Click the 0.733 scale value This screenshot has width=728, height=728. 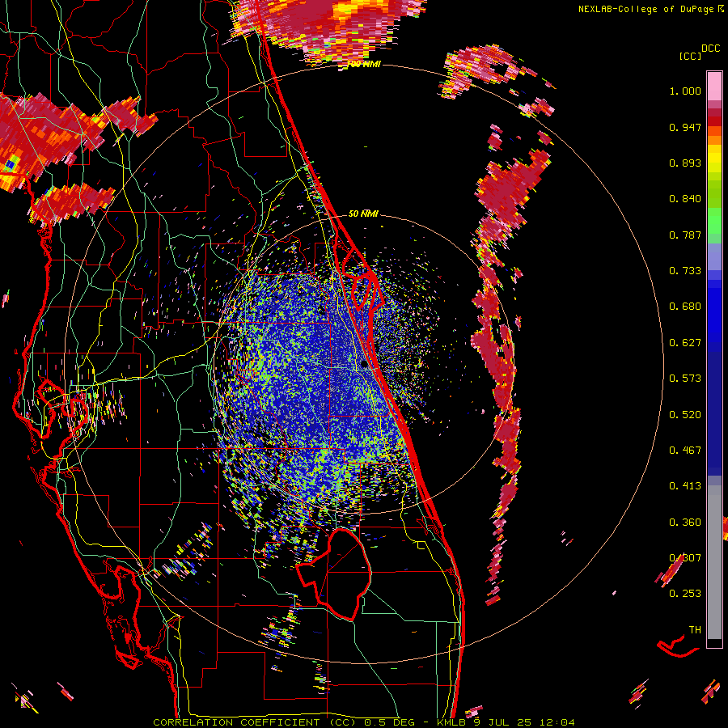coord(685,271)
